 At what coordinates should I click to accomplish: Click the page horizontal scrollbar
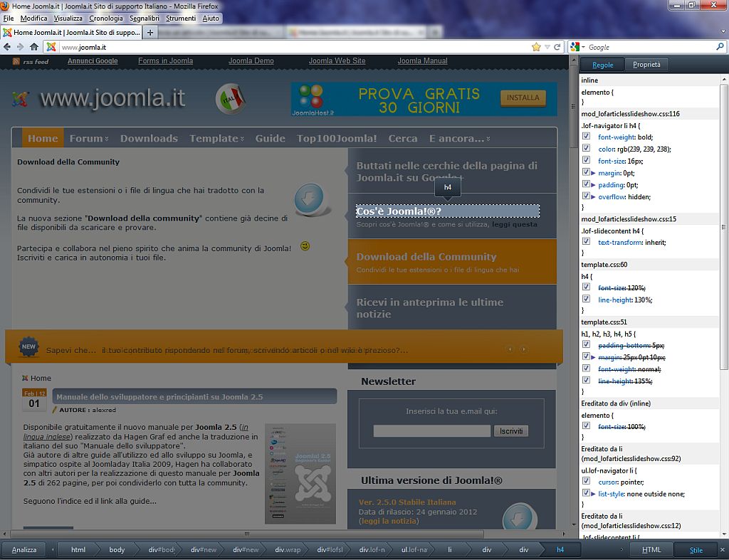click(247, 534)
